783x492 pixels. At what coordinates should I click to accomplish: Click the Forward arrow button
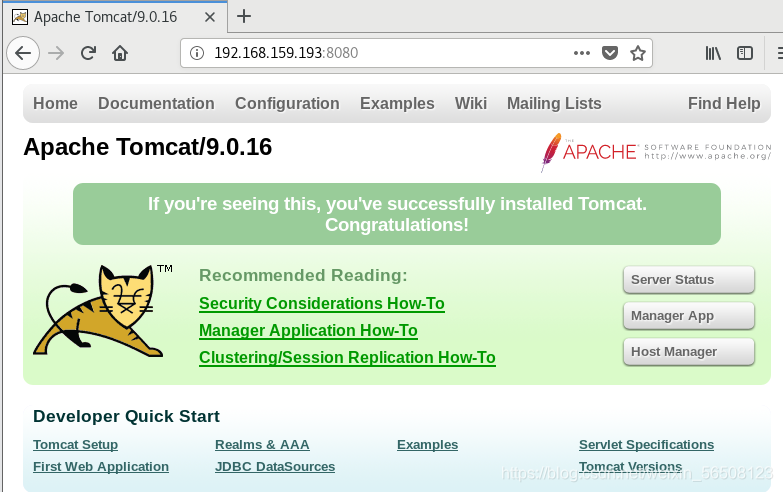pyautogui.click(x=56, y=53)
